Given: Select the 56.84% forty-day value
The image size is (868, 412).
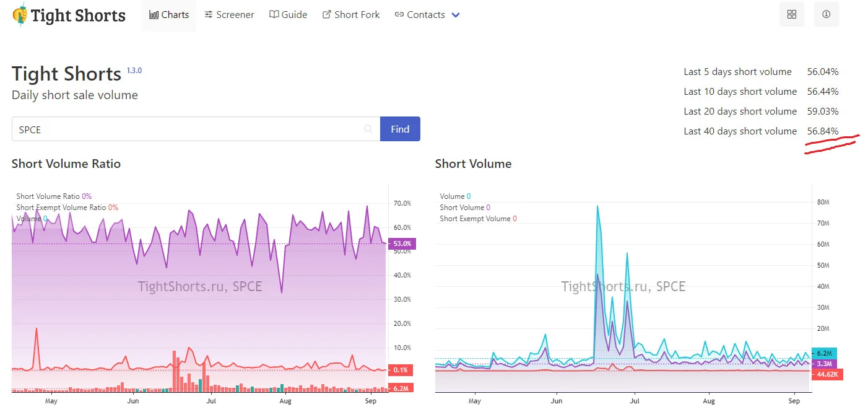Looking at the screenshot, I should pyautogui.click(x=823, y=131).
